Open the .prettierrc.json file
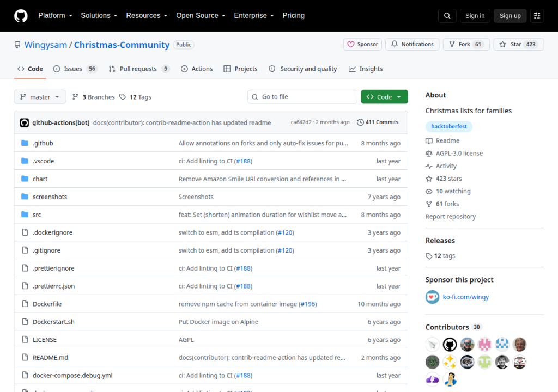Viewport: 558px width, 392px height. click(x=54, y=286)
